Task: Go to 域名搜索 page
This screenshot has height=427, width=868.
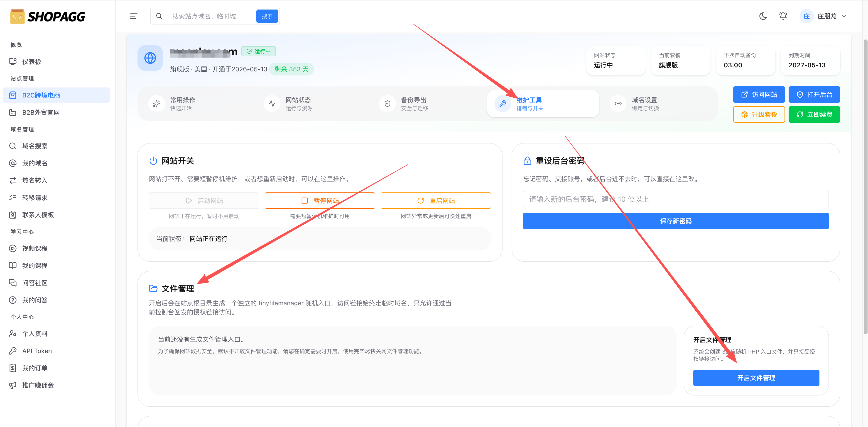Action: coord(56,146)
